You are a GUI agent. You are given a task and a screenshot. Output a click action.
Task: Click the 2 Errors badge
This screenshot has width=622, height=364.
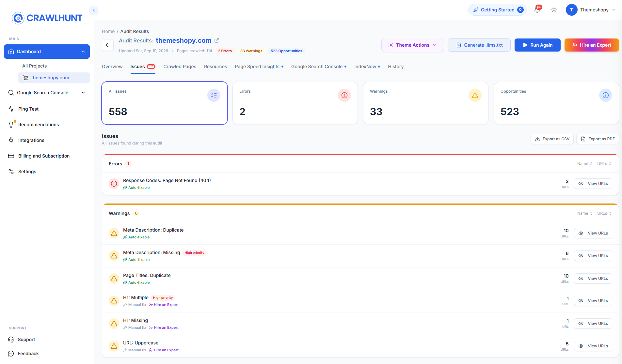point(225,51)
